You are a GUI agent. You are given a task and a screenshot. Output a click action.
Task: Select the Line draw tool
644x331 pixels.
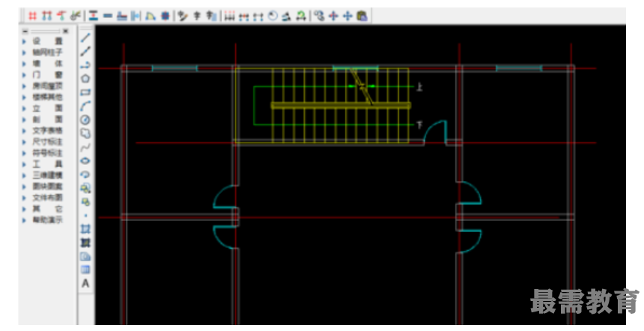(85, 37)
